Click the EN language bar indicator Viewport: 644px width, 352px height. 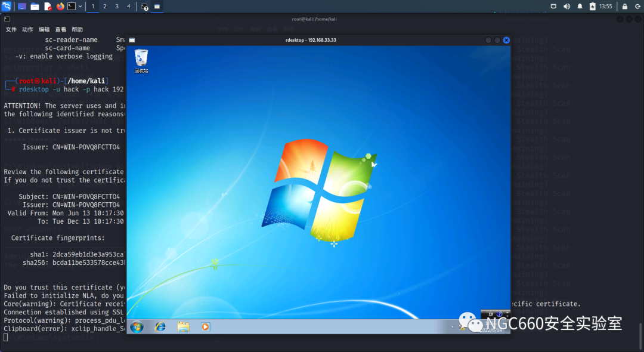491,314
